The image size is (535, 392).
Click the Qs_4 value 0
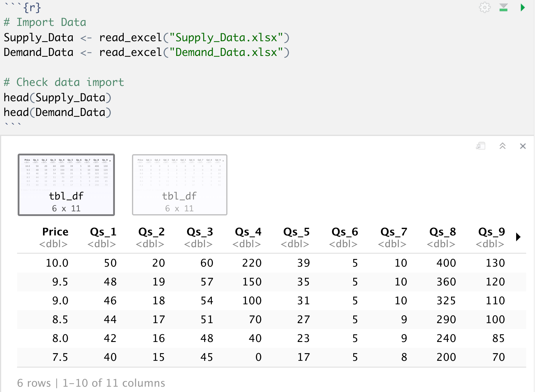coord(258,357)
